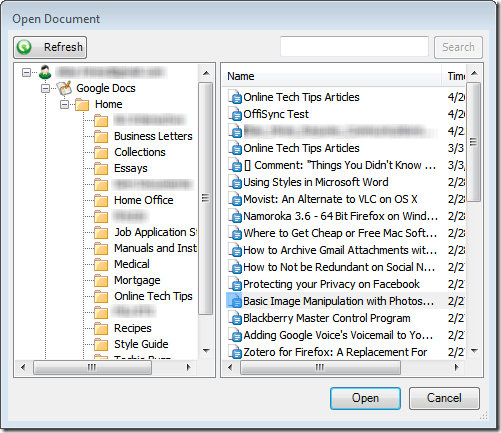Select the Manuals and Inst folder
This screenshot has height=433, width=501.
[x=155, y=248]
